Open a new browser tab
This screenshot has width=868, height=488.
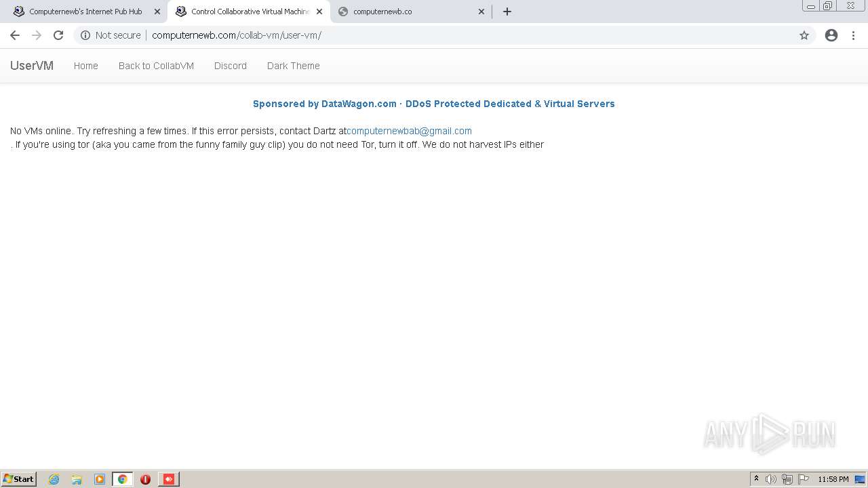pyautogui.click(x=507, y=12)
